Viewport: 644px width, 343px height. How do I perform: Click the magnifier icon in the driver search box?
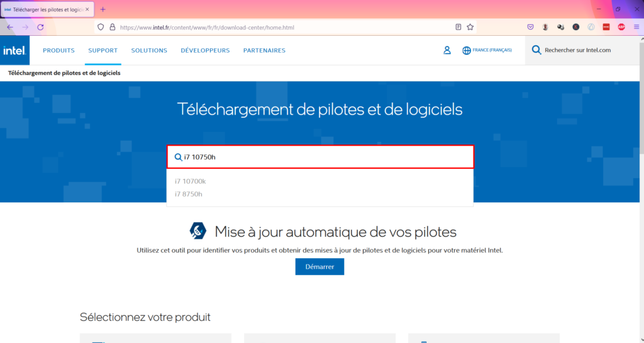click(x=178, y=157)
